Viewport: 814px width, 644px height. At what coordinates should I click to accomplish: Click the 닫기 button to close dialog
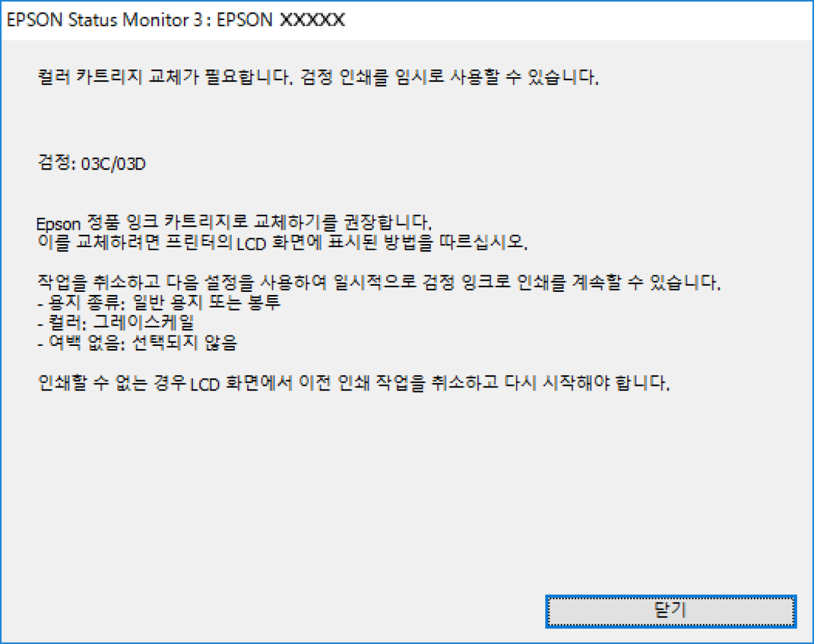(x=671, y=611)
